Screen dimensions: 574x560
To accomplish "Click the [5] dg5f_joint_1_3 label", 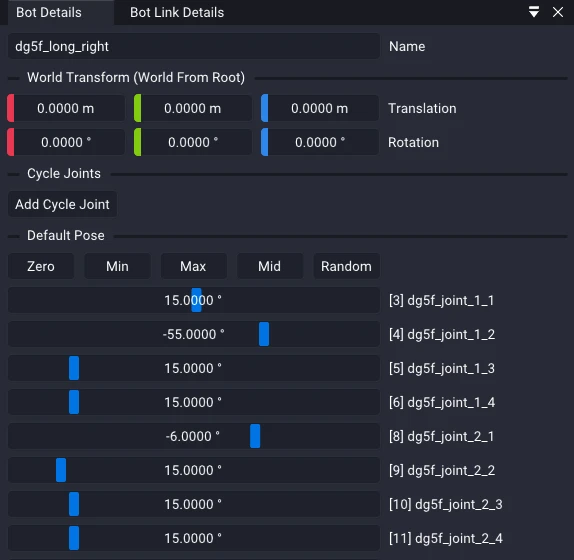I will coord(442,369).
